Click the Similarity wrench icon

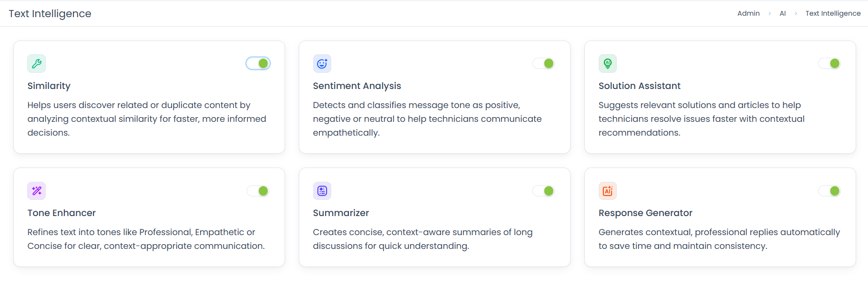click(36, 64)
